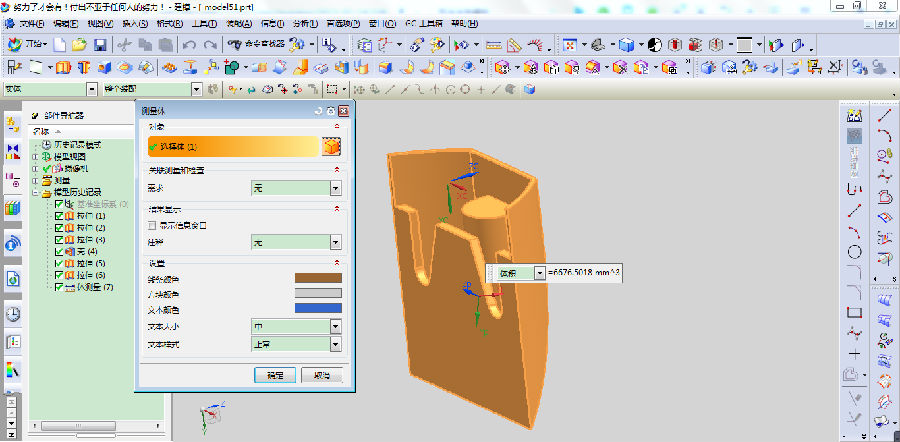Click the Save file toolbar icon
The image size is (900, 442).
pyautogui.click(x=99, y=45)
